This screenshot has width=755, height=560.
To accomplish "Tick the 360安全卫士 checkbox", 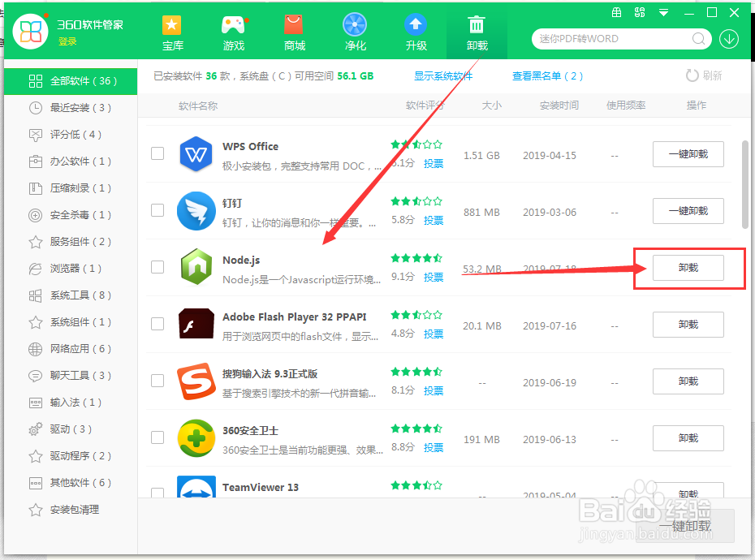I will click(157, 437).
